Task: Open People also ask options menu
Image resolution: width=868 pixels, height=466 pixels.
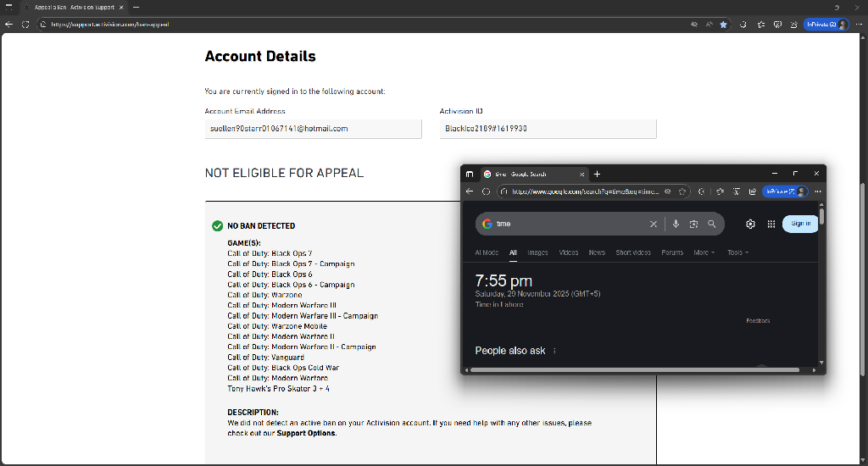Action: (x=555, y=351)
